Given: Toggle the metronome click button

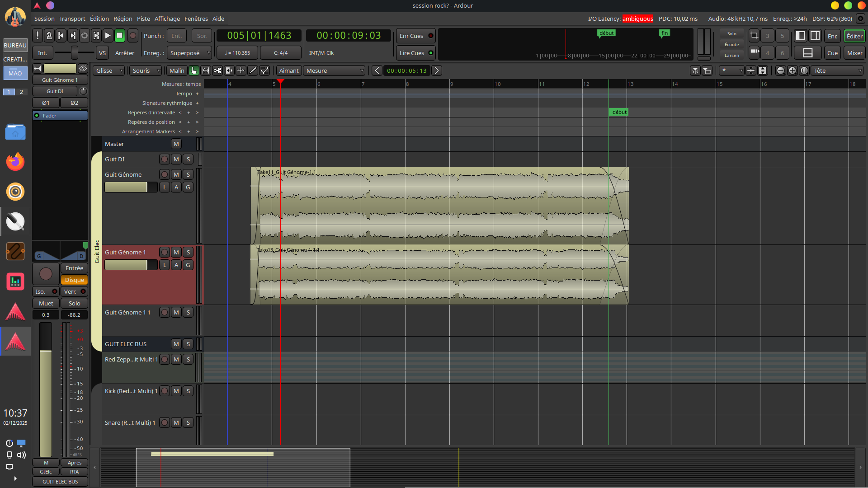Looking at the screenshot, I should [49, 36].
